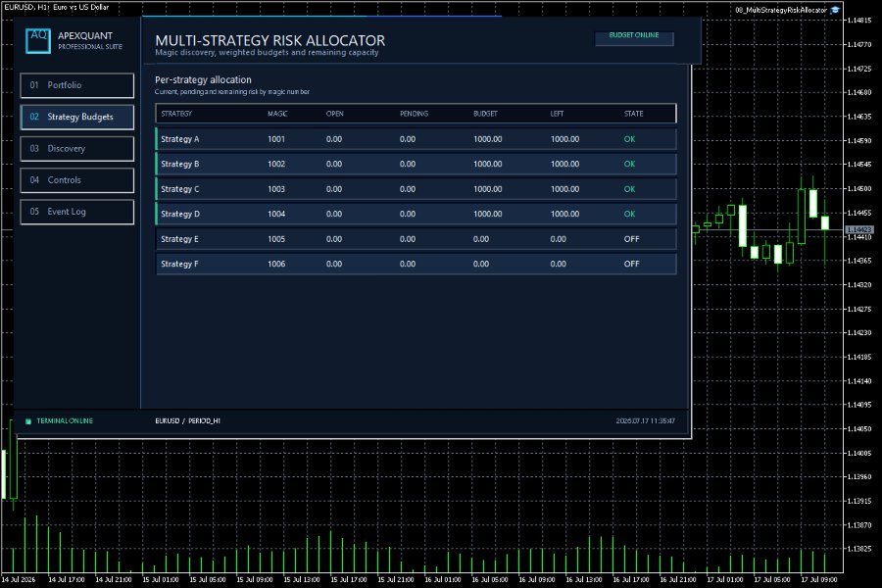The image size is (882, 588).
Task: Click the Terminal Online status text
Action: (x=65, y=420)
